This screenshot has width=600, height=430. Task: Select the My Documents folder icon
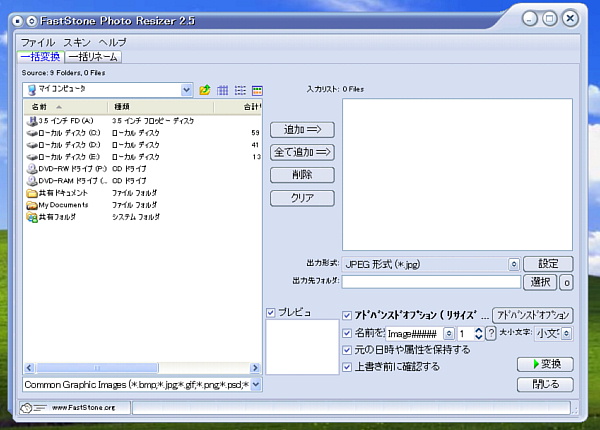tap(32, 205)
